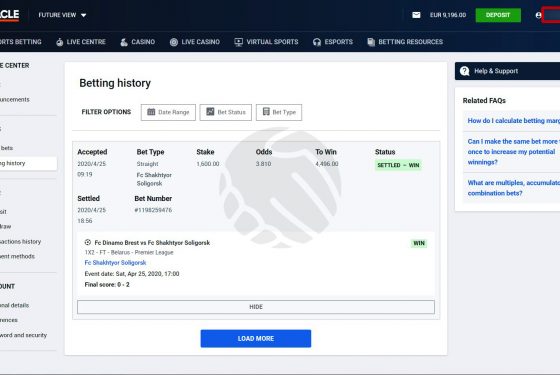Click the odds value 3.810
The width and height of the screenshot is (560, 375).
point(264,164)
